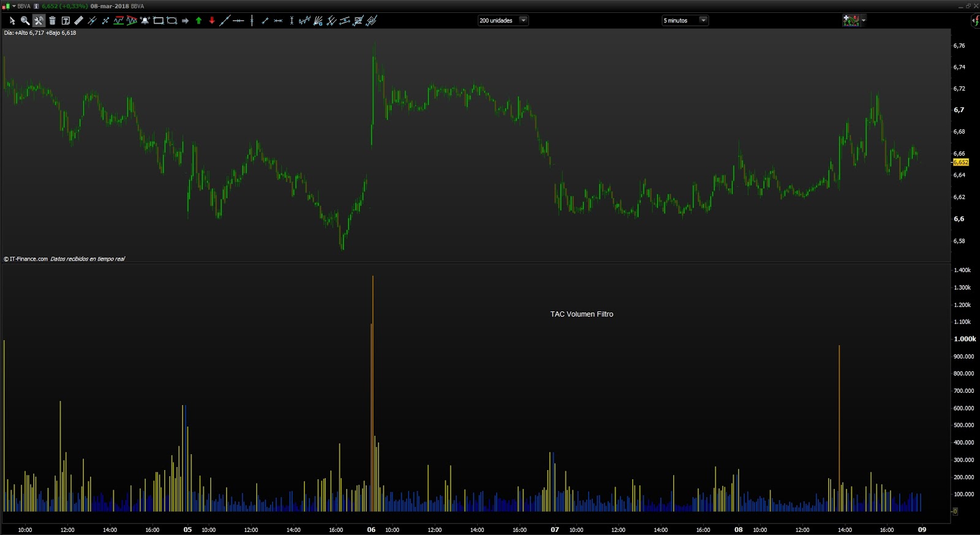
Task: Pick the horizontal line tool
Action: pyautogui.click(x=238, y=21)
